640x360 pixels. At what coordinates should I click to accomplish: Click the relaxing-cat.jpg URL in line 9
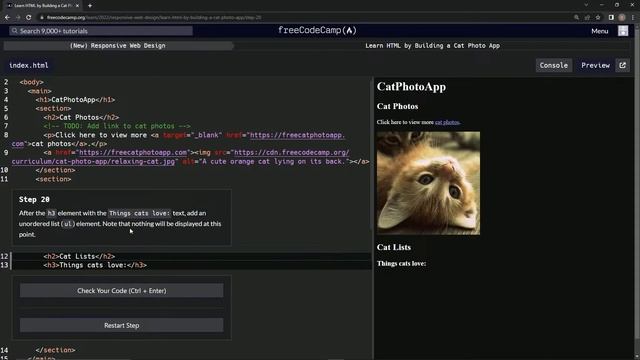[94, 162]
